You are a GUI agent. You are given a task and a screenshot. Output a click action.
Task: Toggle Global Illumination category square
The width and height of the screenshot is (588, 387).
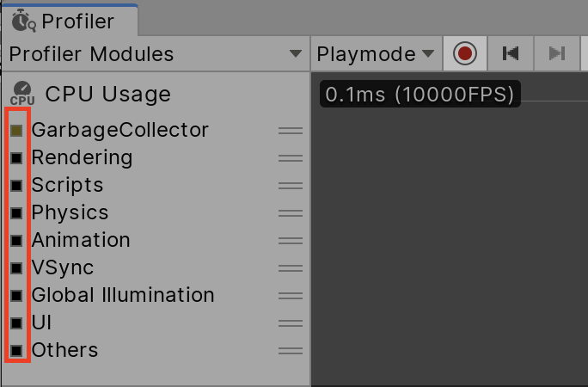point(16,296)
